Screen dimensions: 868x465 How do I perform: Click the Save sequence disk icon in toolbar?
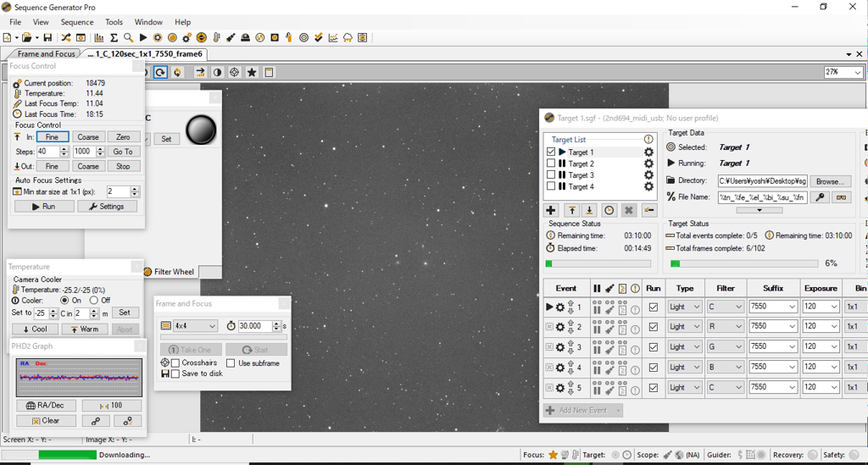[x=47, y=37]
